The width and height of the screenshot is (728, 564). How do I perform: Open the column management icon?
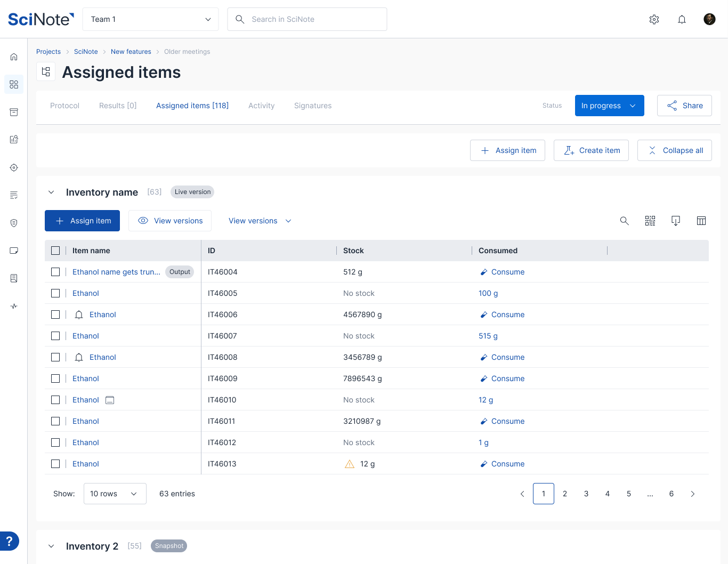click(x=701, y=221)
